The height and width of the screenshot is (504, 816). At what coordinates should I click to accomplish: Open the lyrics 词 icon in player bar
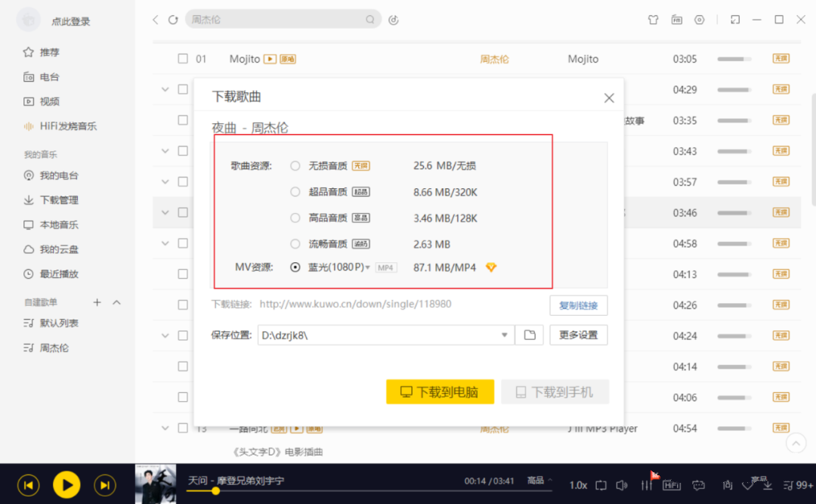728,485
